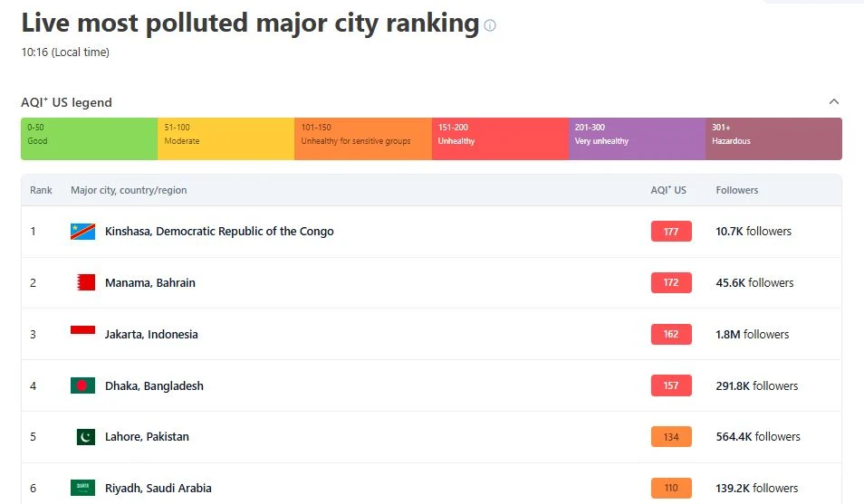Click Lahore's orange 134 AQI badge
864x504 pixels.
[671, 437]
